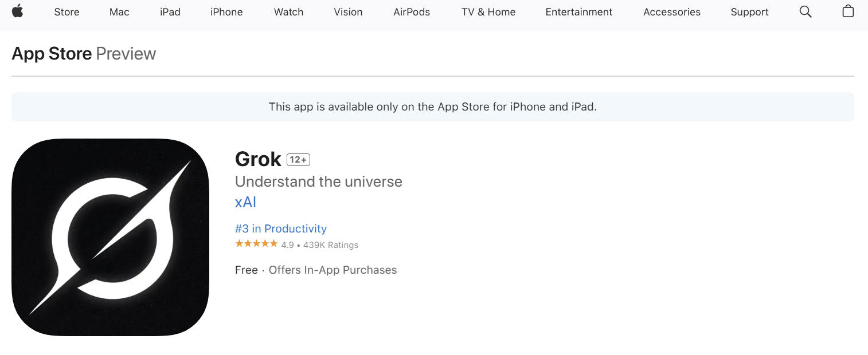
Task: Open the Accessories menu
Action: tap(672, 12)
